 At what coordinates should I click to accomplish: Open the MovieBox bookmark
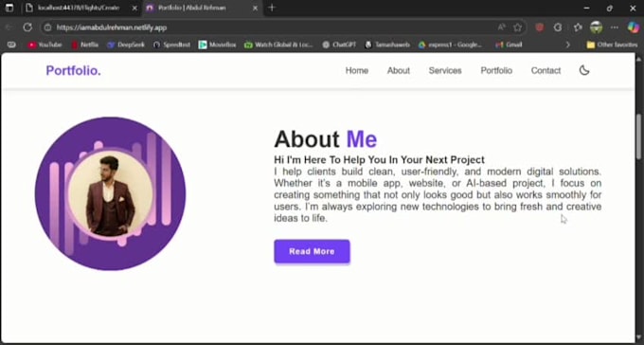[x=217, y=45]
